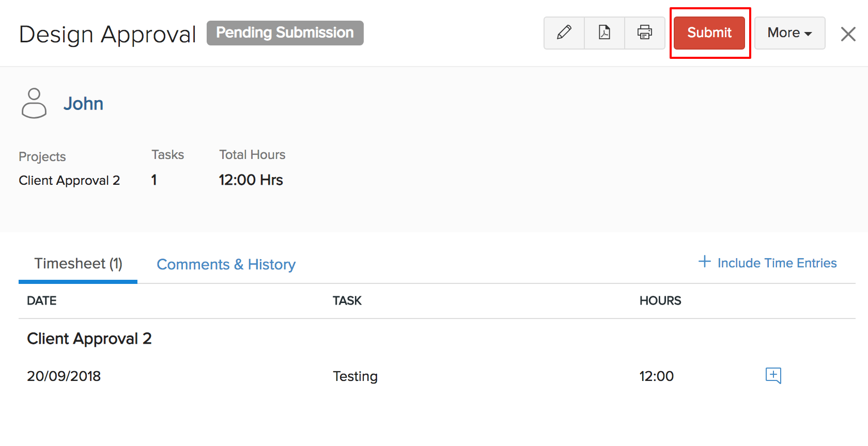Click the HOURS column header
The width and height of the screenshot is (868, 446).
660,301
